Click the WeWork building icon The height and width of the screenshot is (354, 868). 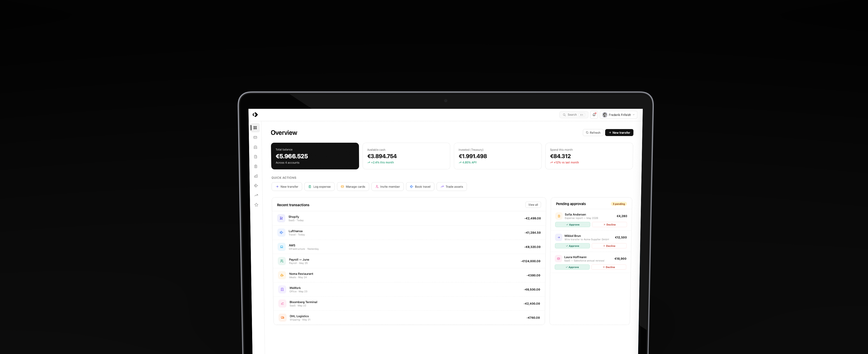[282, 289]
